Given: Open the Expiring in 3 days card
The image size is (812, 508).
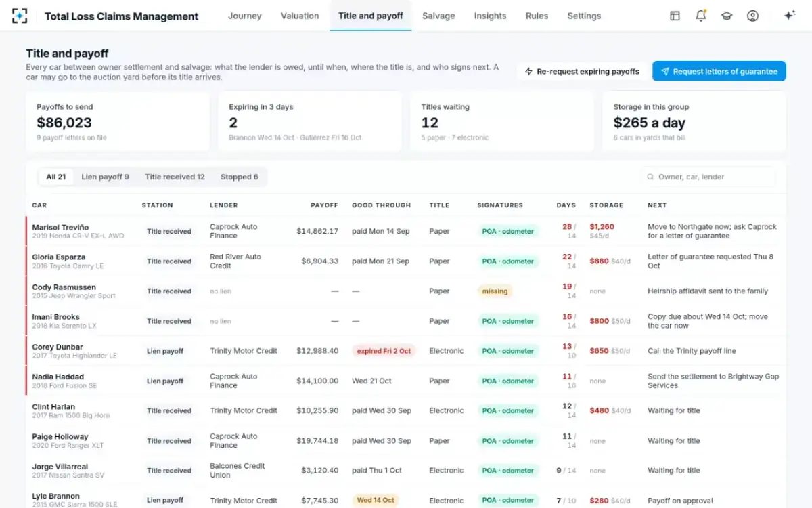Looking at the screenshot, I should click(x=310, y=122).
